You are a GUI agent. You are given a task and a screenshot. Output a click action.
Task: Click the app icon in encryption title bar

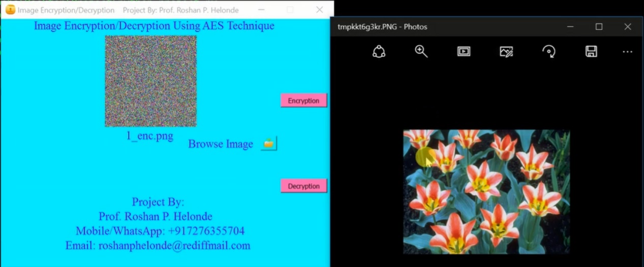click(x=10, y=10)
